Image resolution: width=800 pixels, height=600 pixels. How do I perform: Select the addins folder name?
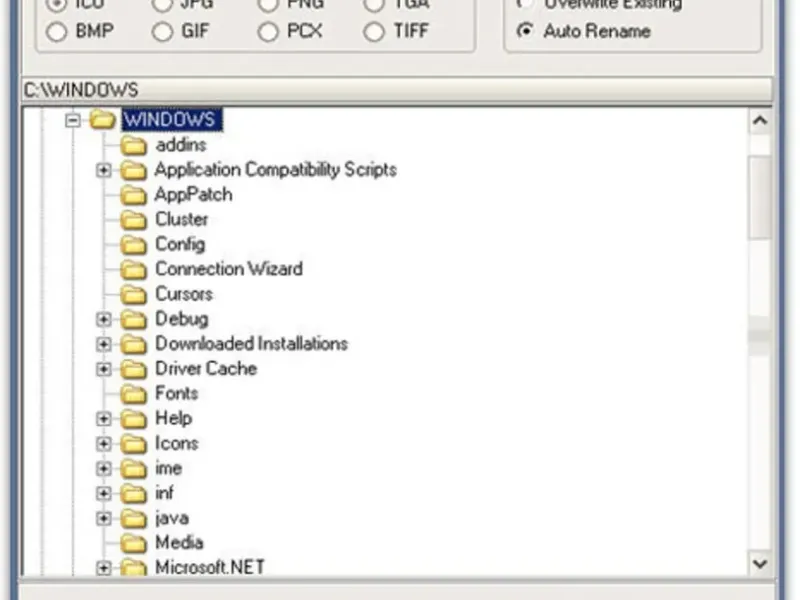[181, 145]
